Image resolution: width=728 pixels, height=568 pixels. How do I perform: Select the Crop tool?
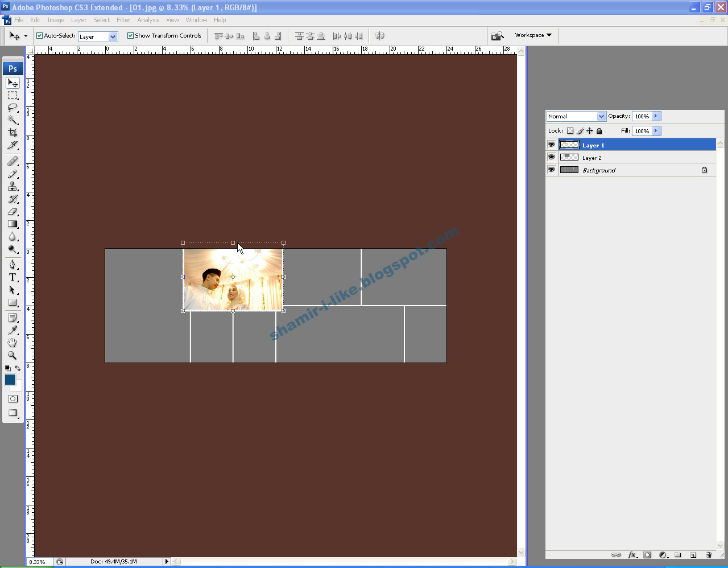click(x=13, y=133)
